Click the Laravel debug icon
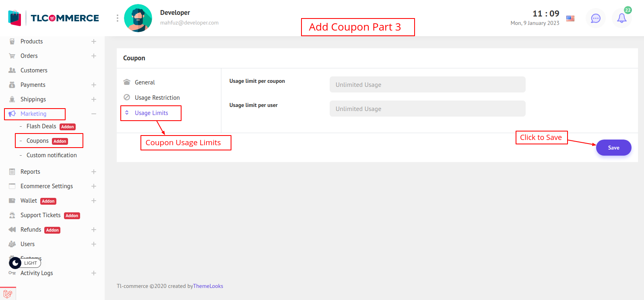 coord(8,294)
